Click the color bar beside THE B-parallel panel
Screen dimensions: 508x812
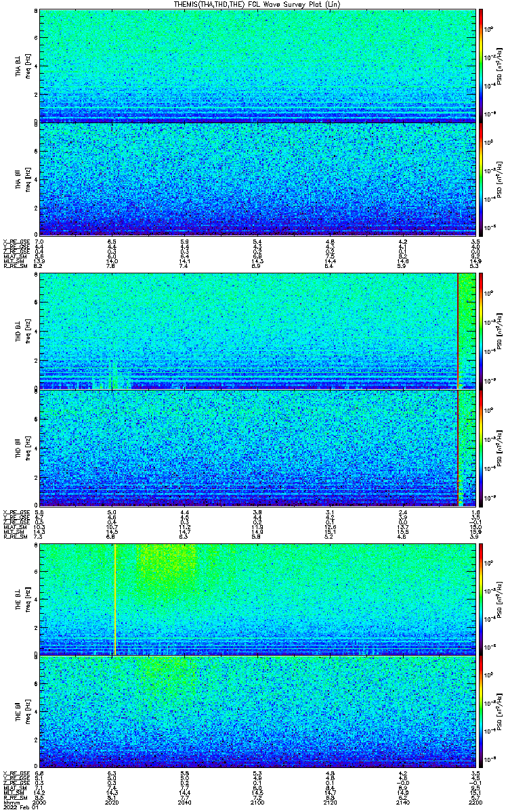pyautogui.click(x=482, y=711)
